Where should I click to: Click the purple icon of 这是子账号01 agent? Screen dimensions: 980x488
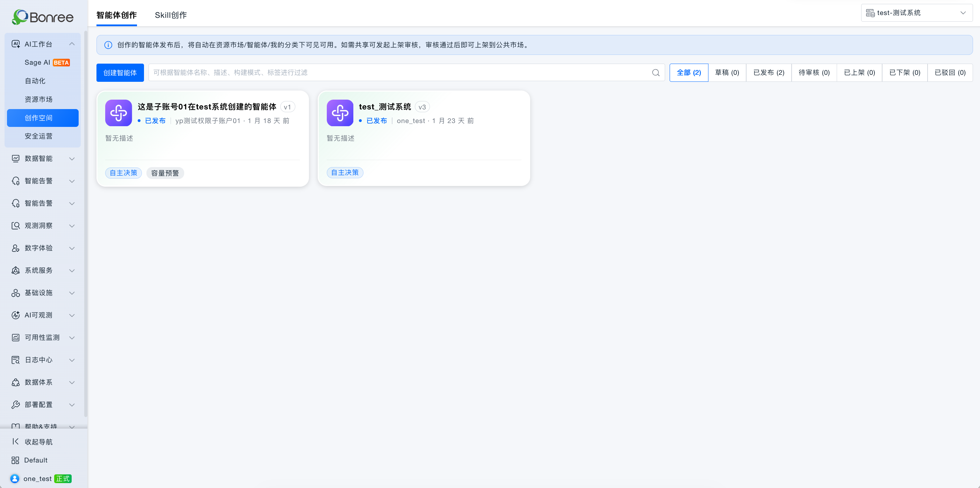pyautogui.click(x=119, y=113)
